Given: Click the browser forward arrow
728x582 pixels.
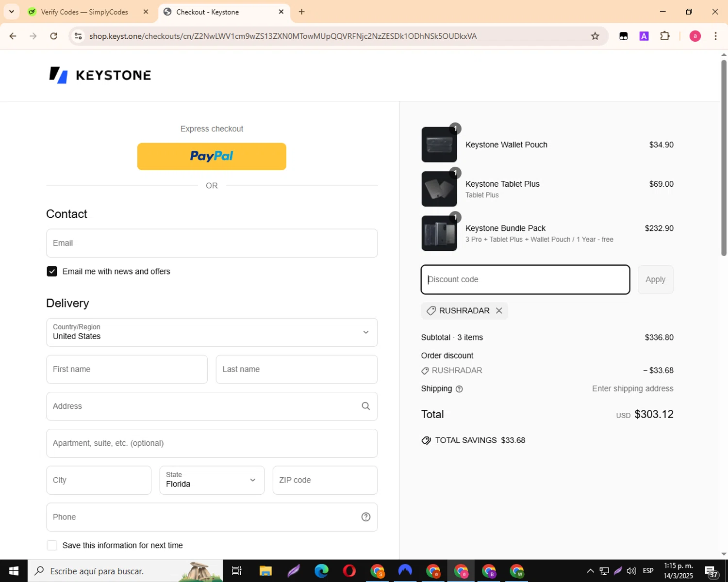Looking at the screenshot, I should tap(33, 36).
